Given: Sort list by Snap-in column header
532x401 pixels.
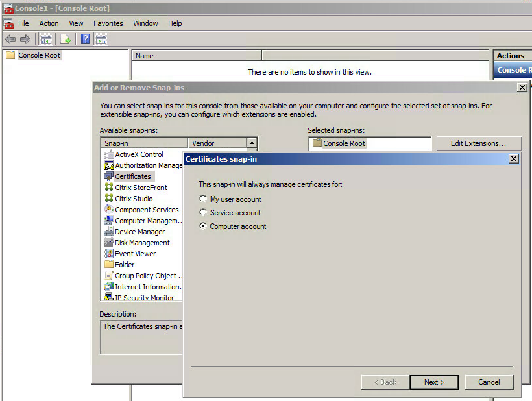Looking at the screenshot, I should [x=144, y=143].
